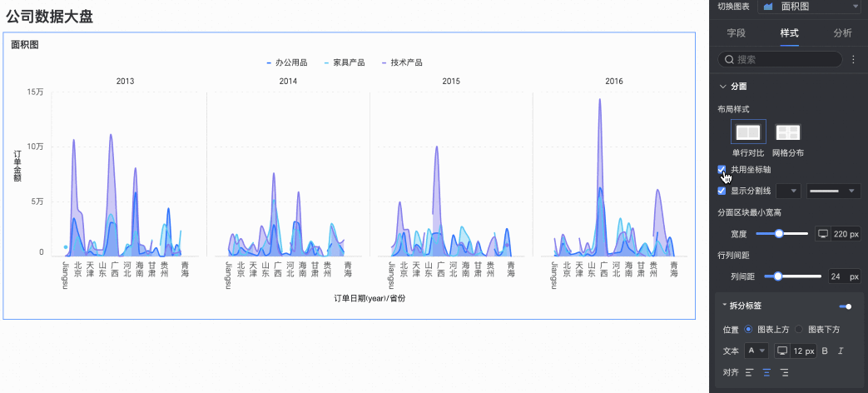868x393 pixels.
Task: Select the 单行对比 layout thumbnail
Action: tap(748, 132)
